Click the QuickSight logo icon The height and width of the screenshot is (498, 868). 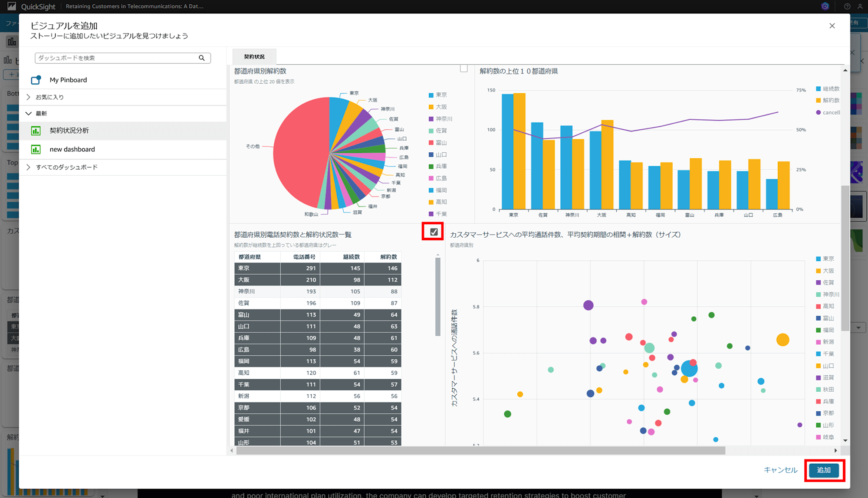(12, 6)
